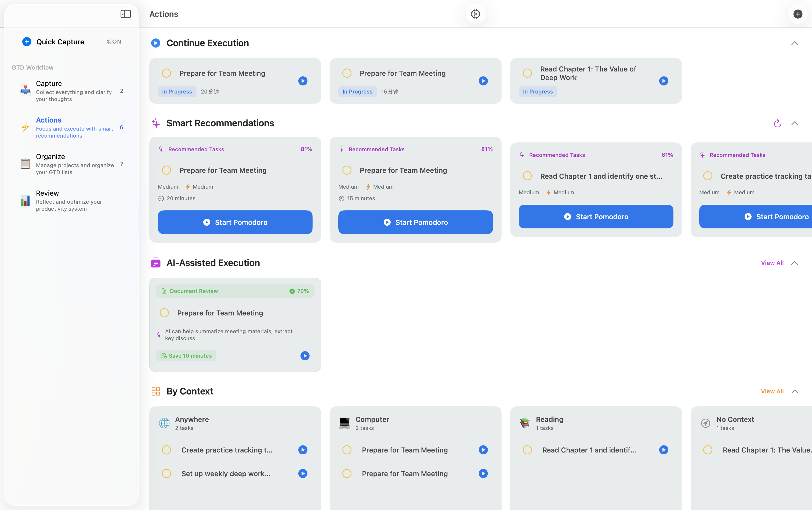The width and height of the screenshot is (812, 510).
Task: Collapse the By Context section
Action: 795,391
